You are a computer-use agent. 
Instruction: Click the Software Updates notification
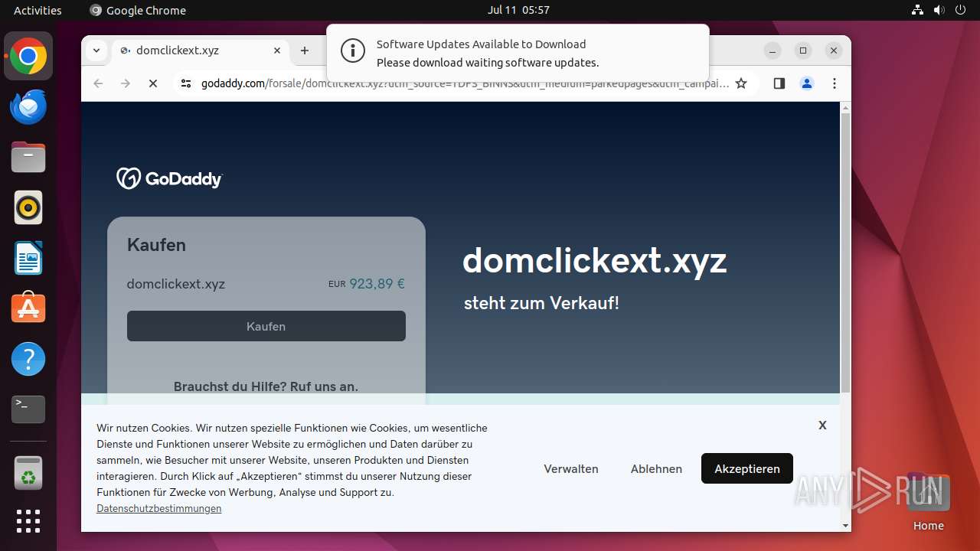point(518,54)
